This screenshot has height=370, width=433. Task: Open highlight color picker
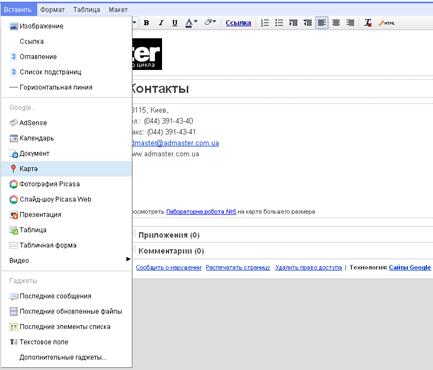(210, 23)
